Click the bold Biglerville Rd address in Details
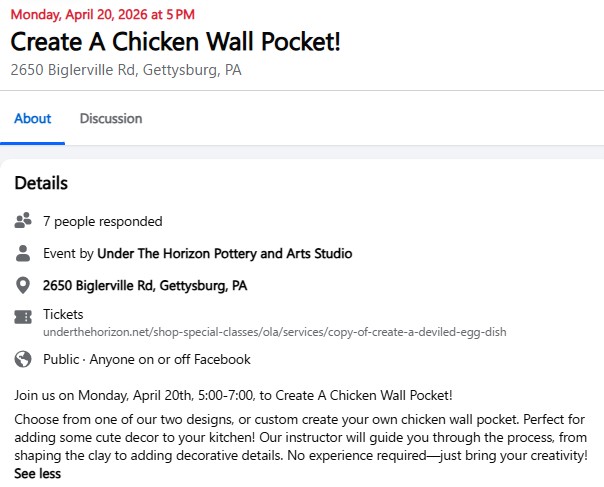The image size is (604, 487). click(145, 286)
